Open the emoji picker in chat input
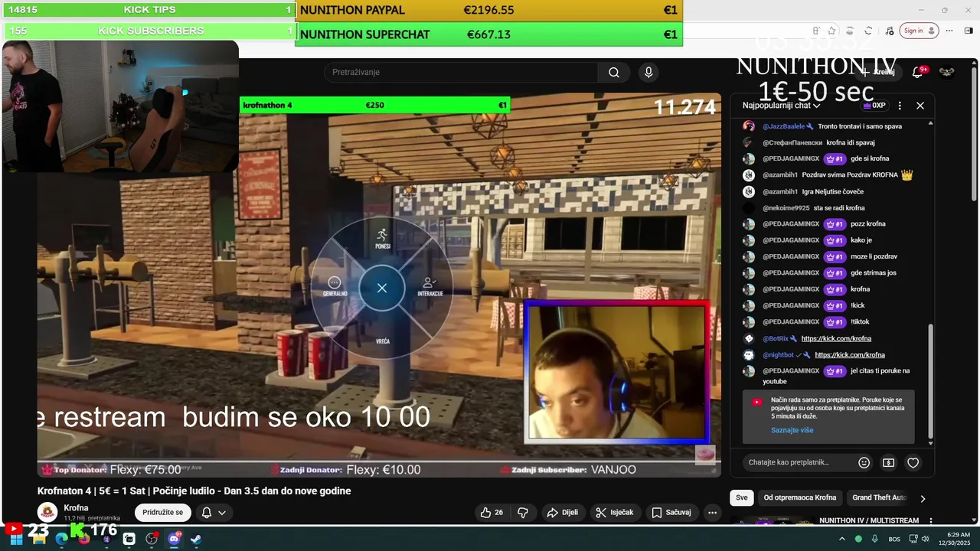980x551 pixels. pyautogui.click(x=864, y=462)
